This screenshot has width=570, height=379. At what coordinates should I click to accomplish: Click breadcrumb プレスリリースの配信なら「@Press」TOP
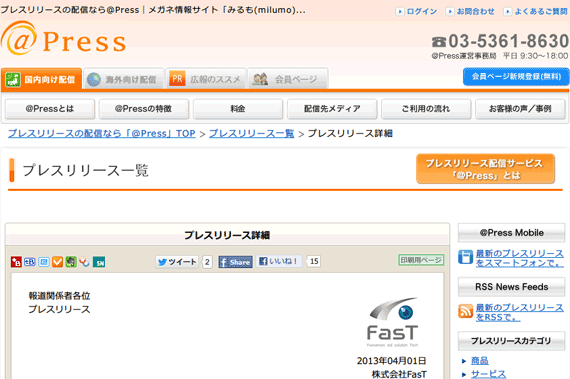point(102,134)
